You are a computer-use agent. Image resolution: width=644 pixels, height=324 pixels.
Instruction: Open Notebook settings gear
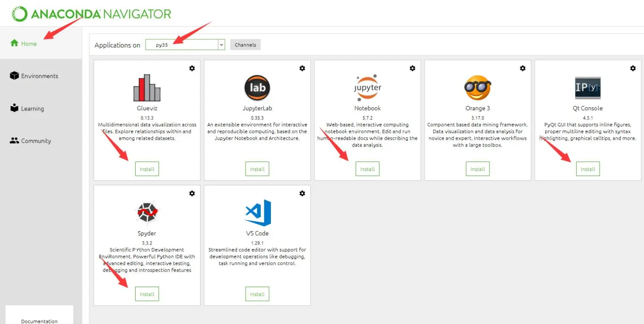tap(413, 68)
